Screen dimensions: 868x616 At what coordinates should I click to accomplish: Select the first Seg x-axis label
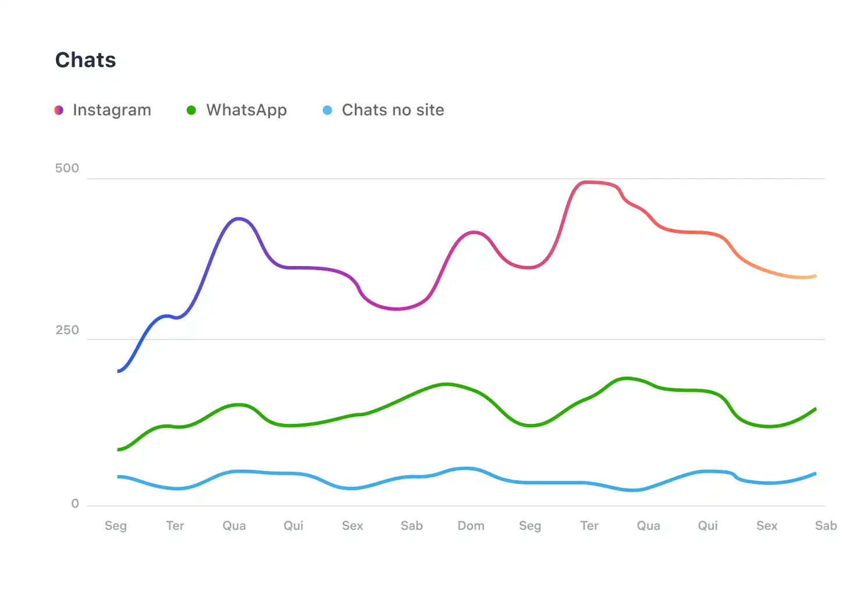tap(116, 526)
